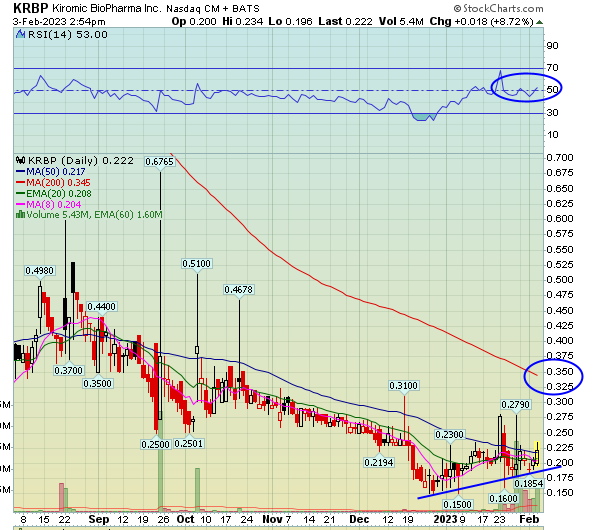Screen dimensions: 593x530
Task: Click the Nasdaq CM + BATS exchange label
Action: point(213,8)
